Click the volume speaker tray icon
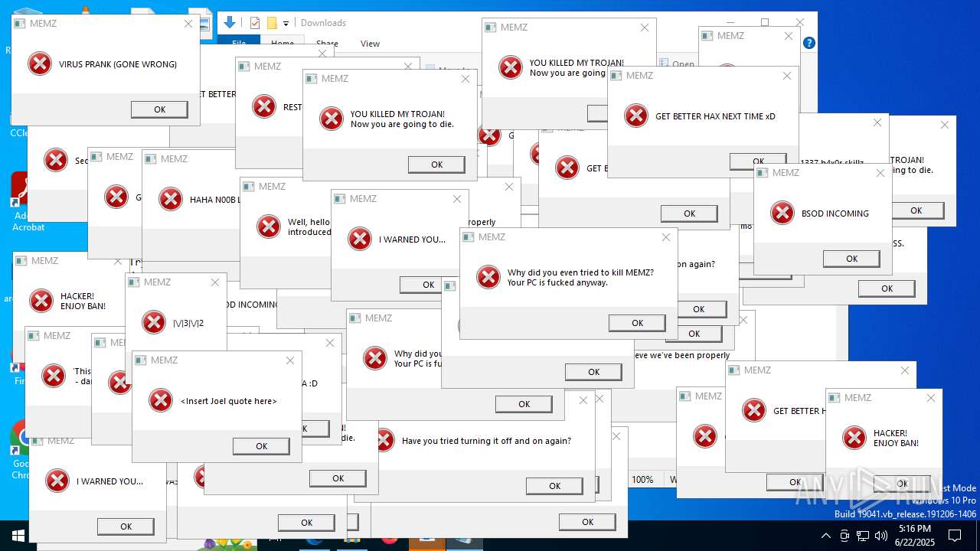The height and width of the screenshot is (551, 980). coord(881,536)
